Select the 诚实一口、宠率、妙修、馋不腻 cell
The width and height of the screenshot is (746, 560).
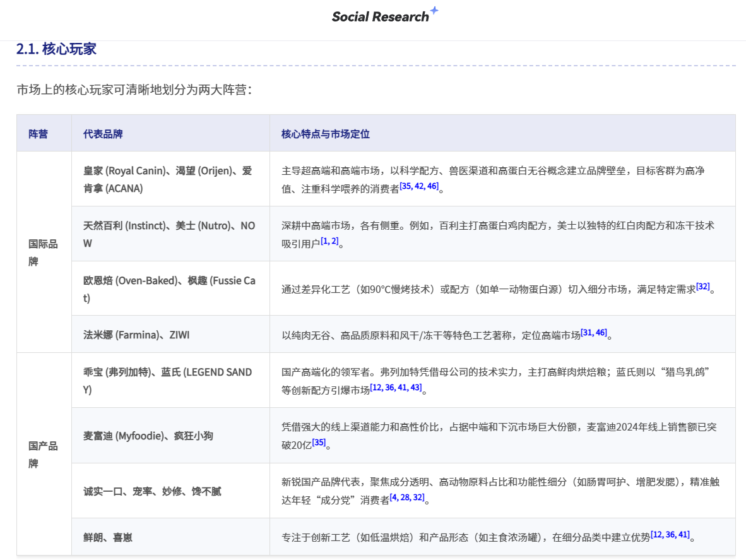pos(171,491)
